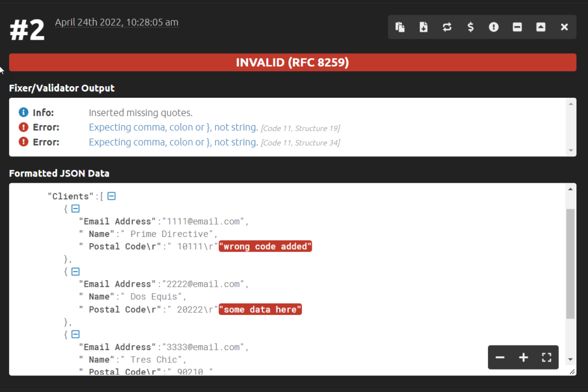588x392 pixels.
Task: Collapse the Tres Chic client object
Action: [x=75, y=334]
